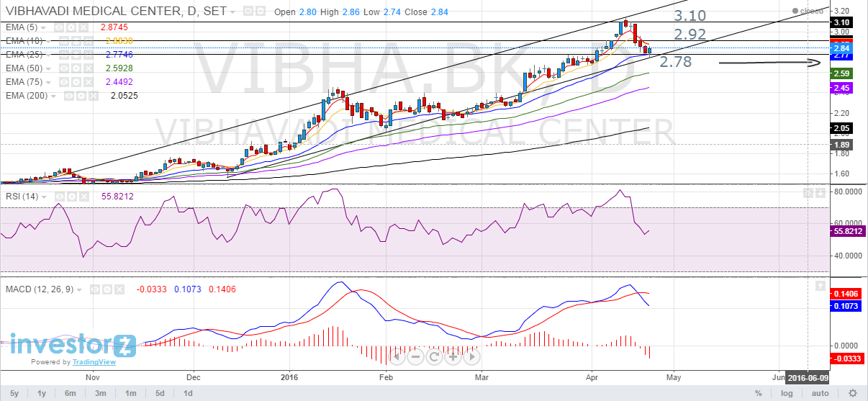868x401 pixels.
Task: Select the 1m time range
Action: point(131,393)
